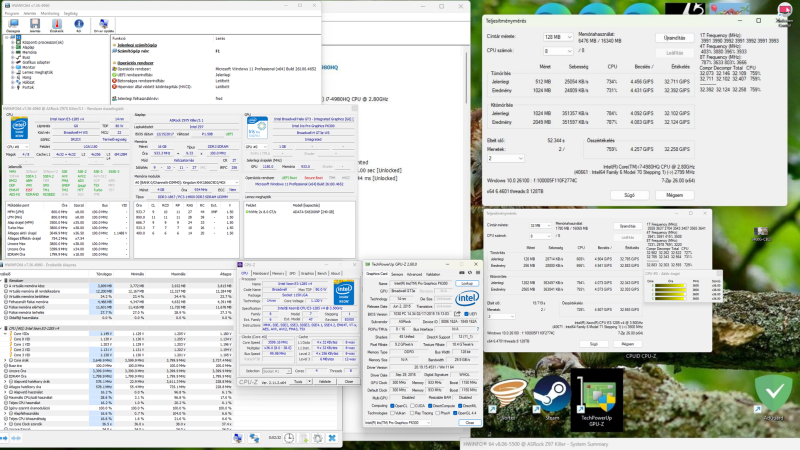Toggle the OpenCL checkbox

coord(392,406)
